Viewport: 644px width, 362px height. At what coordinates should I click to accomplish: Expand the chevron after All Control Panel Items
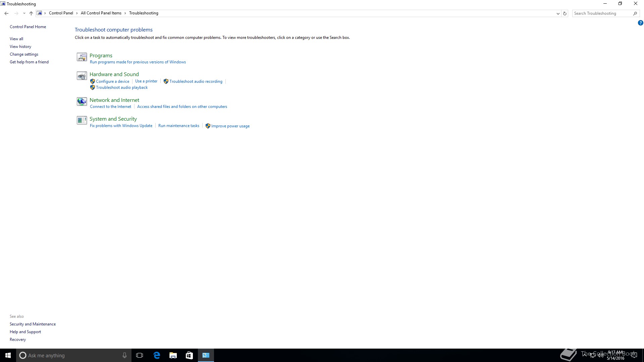pos(125,13)
